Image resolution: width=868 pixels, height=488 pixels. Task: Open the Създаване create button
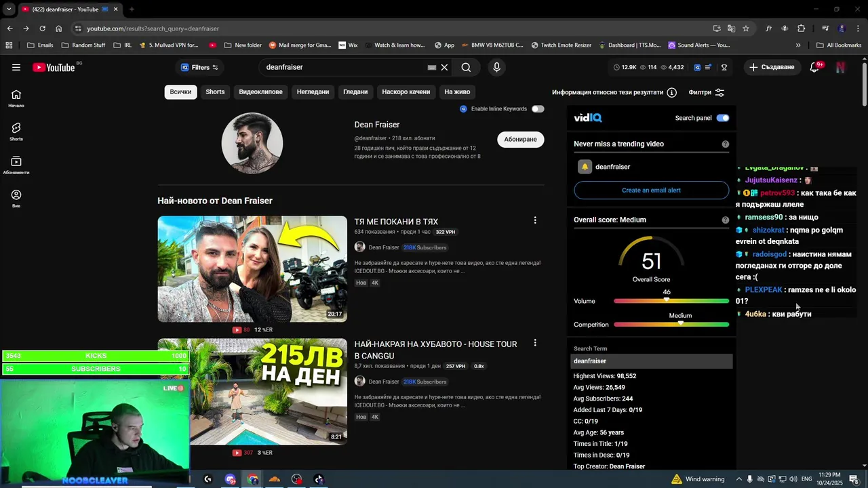(772, 67)
